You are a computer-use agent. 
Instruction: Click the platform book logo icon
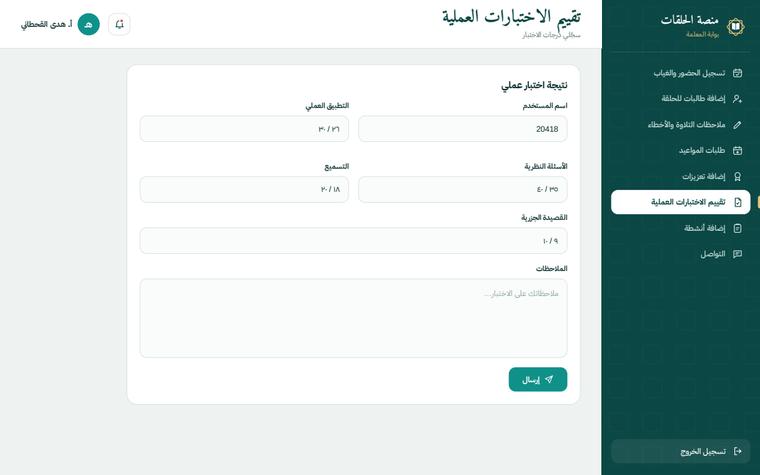(x=735, y=26)
